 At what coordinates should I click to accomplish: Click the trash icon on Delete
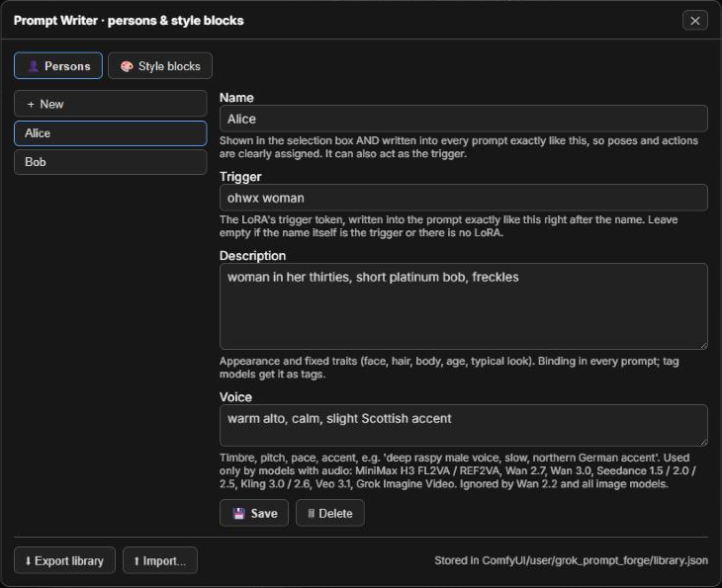[x=312, y=514]
